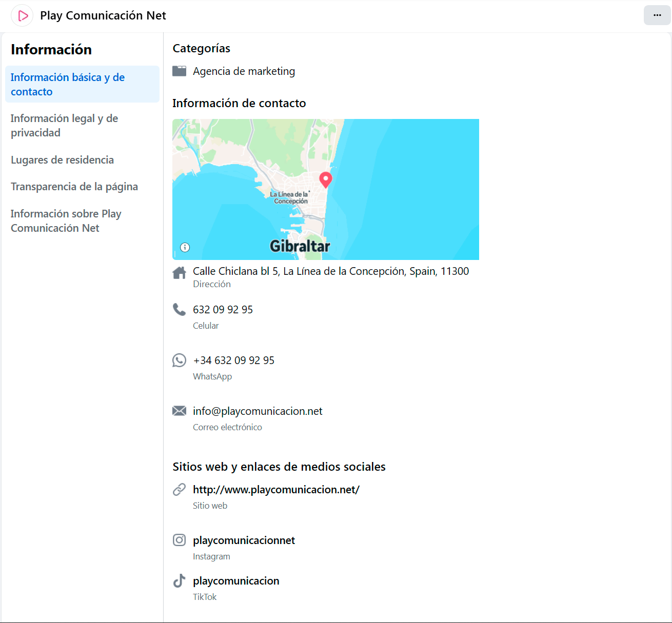Click the 632 09 92 95 cellphone number
This screenshot has height=623, width=672.
tap(223, 310)
